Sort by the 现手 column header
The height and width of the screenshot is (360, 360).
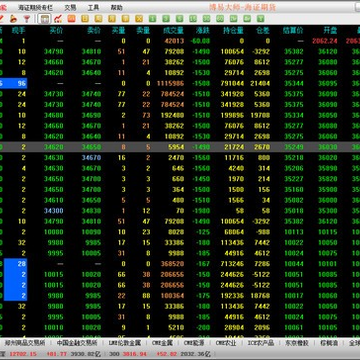(19, 31)
